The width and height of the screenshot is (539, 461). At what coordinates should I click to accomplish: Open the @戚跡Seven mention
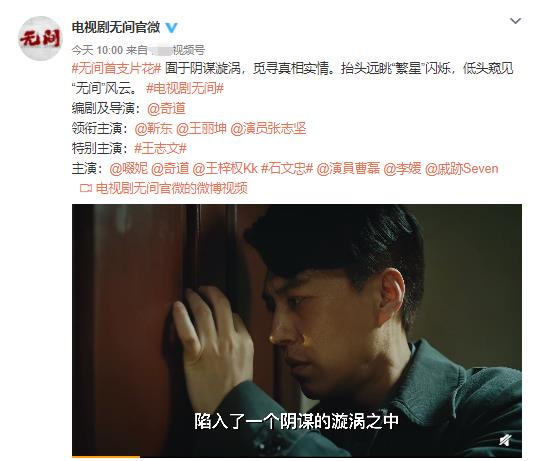click(462, 168)
